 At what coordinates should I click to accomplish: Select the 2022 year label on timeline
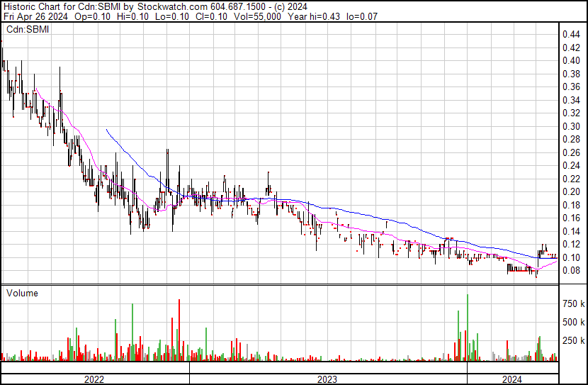[x=95, y=379]
